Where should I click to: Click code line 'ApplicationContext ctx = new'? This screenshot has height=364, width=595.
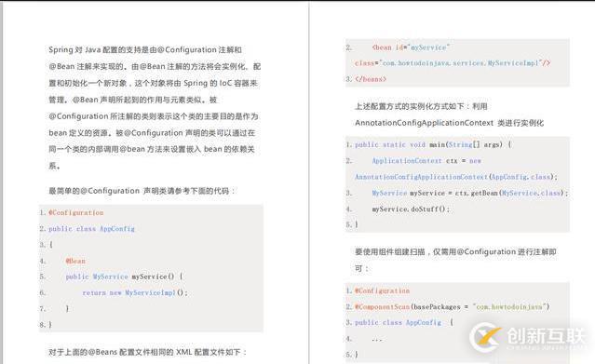coord(426,161)
